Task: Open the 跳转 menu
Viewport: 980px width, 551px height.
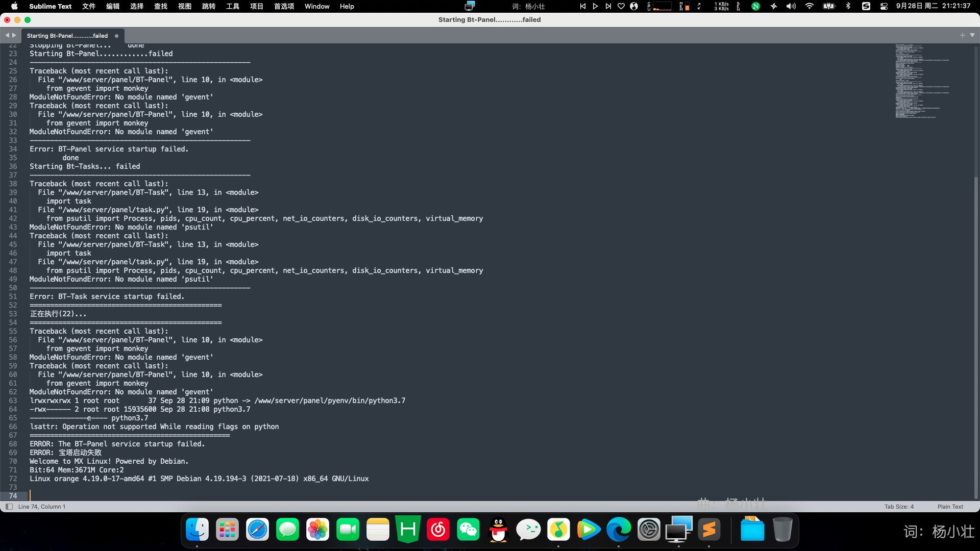Action: click(209, 6)
